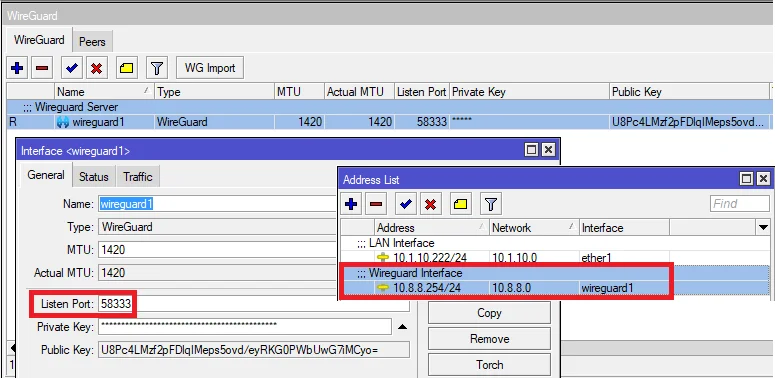Screen dimensions: 775x378
Task: Sort by Type column header
Action: pyautogui.click(x=214, y=92)
